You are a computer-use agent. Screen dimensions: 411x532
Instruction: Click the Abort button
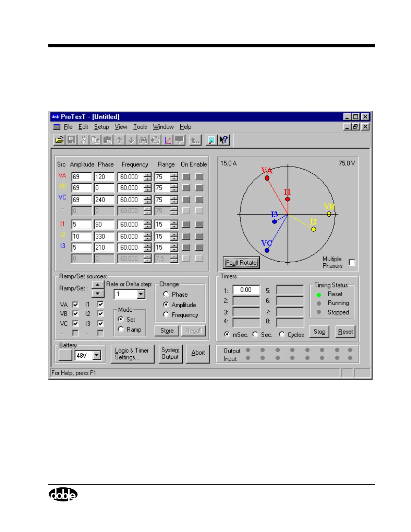click(198, 354)
